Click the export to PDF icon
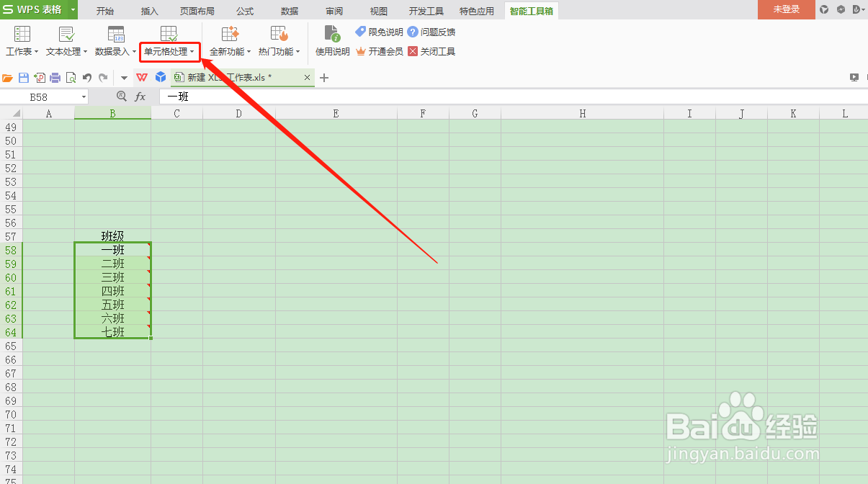 point(40,78)
